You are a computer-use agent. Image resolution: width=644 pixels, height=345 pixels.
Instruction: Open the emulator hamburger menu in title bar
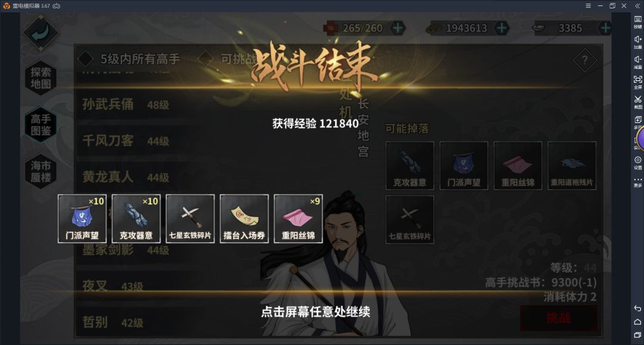588,6
